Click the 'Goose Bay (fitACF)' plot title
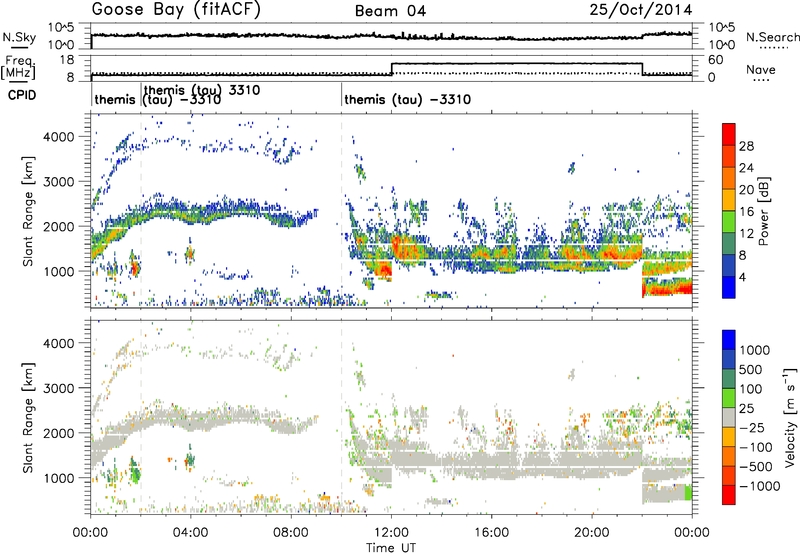This screenshot has height=554, width=800. (176, 9)
